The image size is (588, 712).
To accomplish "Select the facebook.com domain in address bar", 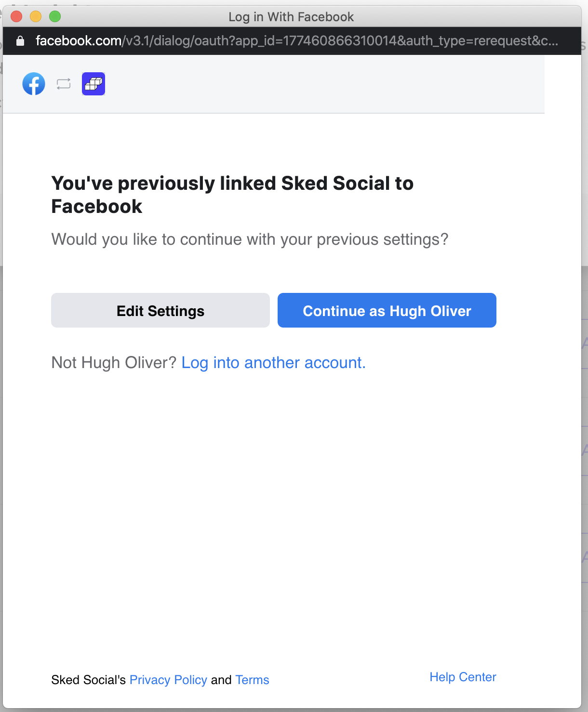I will pyautogui.click(x=79, y=40).
